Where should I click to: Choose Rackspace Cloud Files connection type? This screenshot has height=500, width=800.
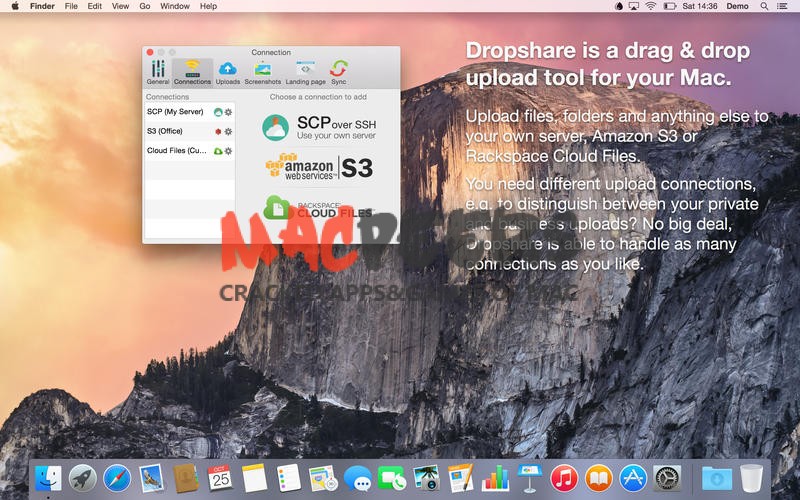click(x=318, y=208)
